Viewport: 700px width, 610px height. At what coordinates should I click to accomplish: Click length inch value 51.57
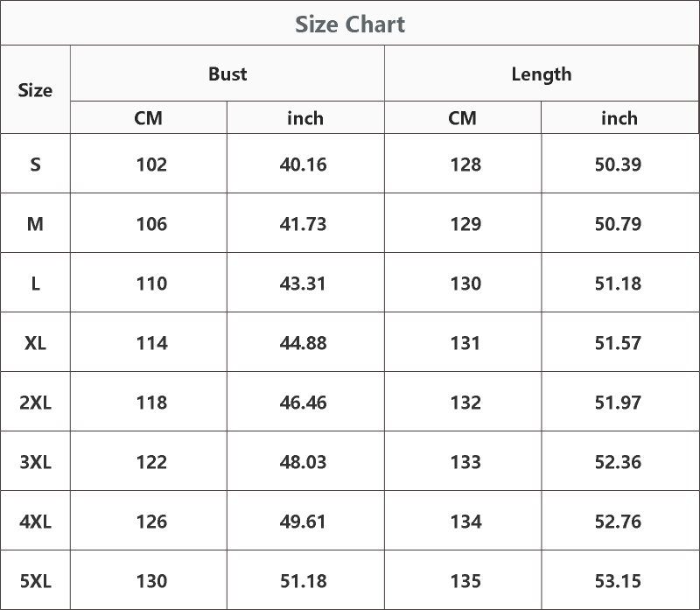[x=618, y=343]
